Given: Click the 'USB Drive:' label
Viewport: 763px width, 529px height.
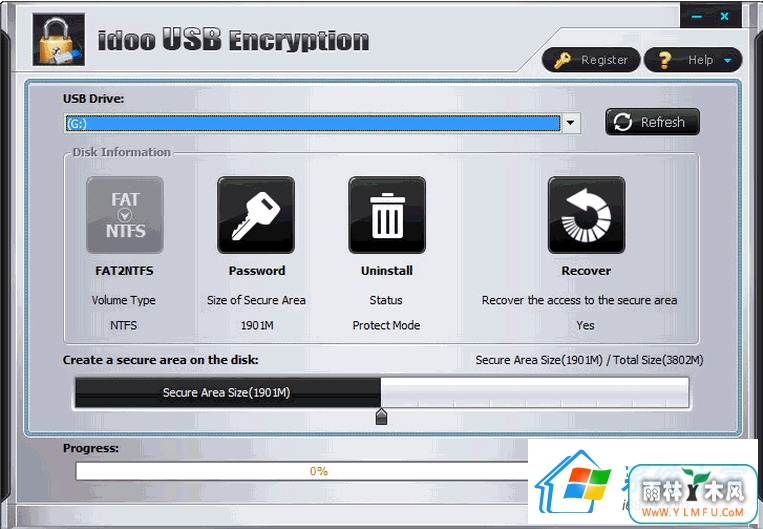Looking at the screenshot, I should tap(93, 99).
